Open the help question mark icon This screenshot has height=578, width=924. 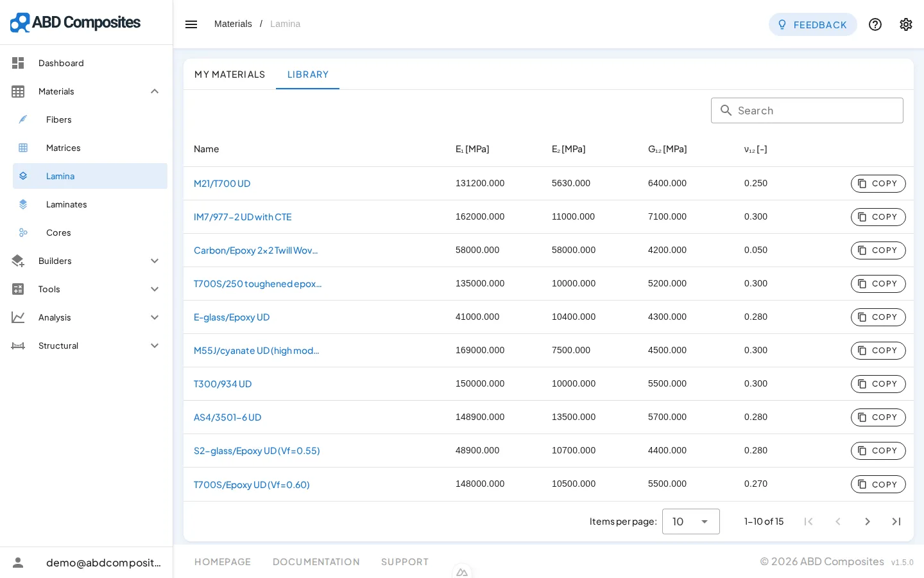(x=875, y=24)
